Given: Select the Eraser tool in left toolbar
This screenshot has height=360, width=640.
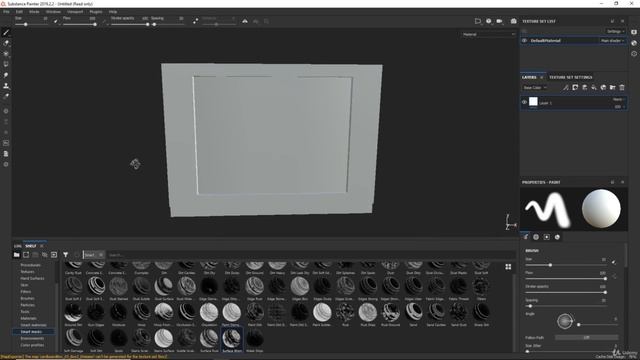Looking at the screenshot, I should point(6,43).
